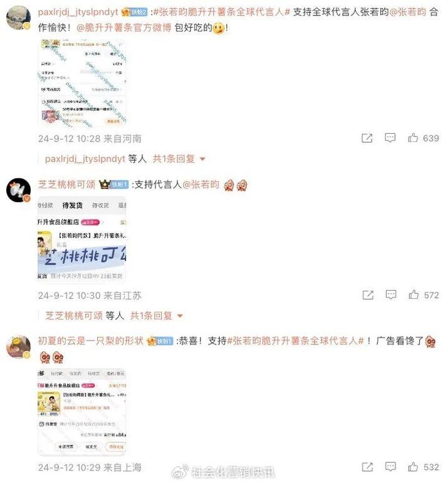The width and height of the screenshot is (448, 484).
Task: Share the 10:30 comment from 江苏
Action: tap(368, 295)
